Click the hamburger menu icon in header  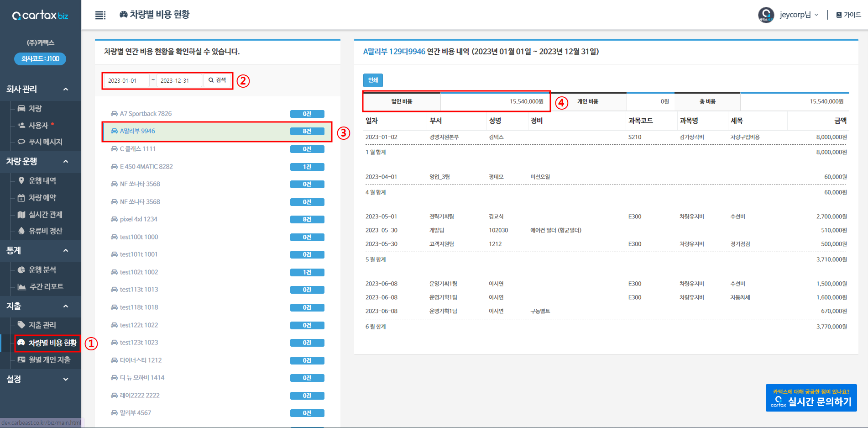(100, 15)
